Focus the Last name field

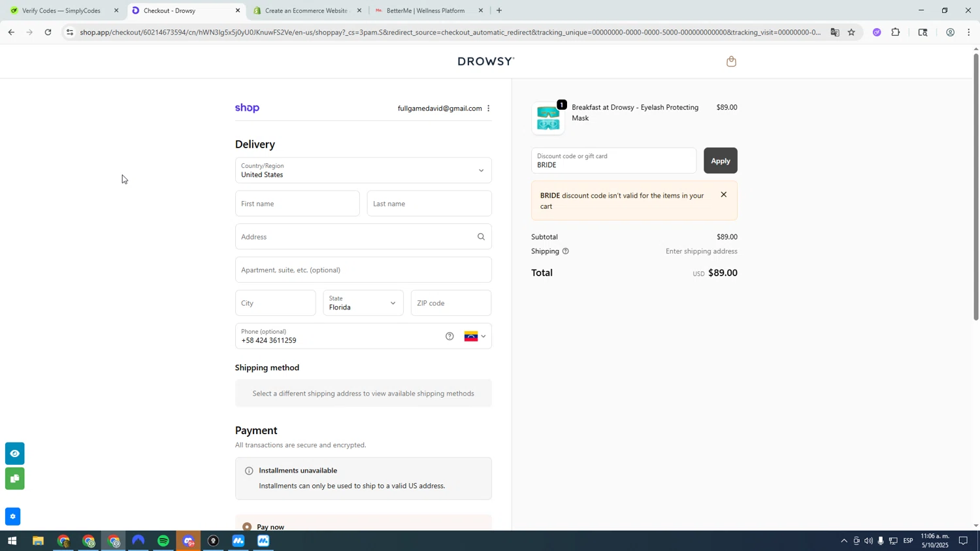(429, 204)
